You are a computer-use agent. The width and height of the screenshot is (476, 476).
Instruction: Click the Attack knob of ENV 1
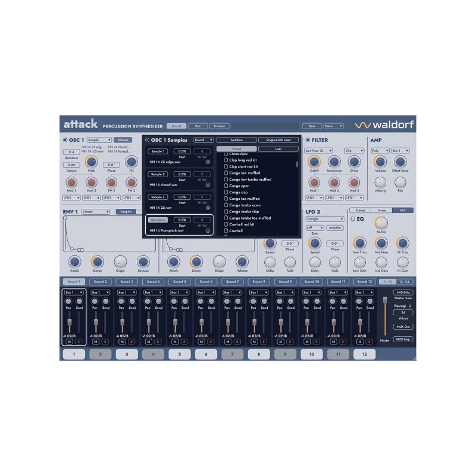[74, 262]
